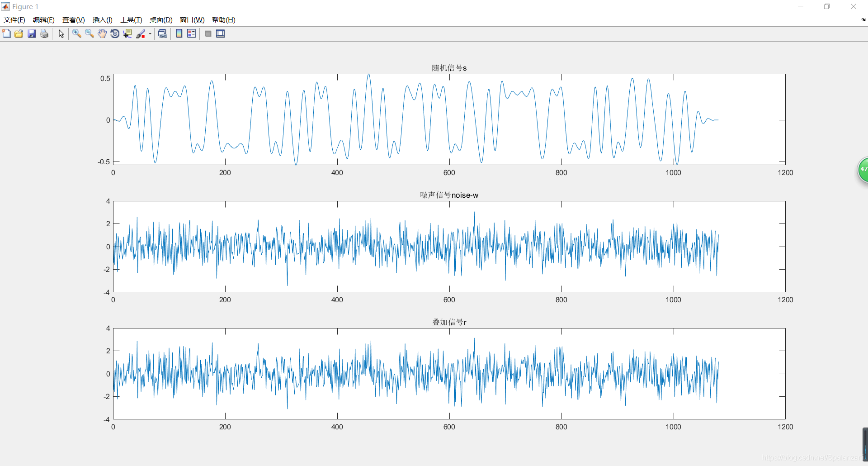The image size is (868, 466).
Task: Open the 文件(F) menu
Action: 14,20
